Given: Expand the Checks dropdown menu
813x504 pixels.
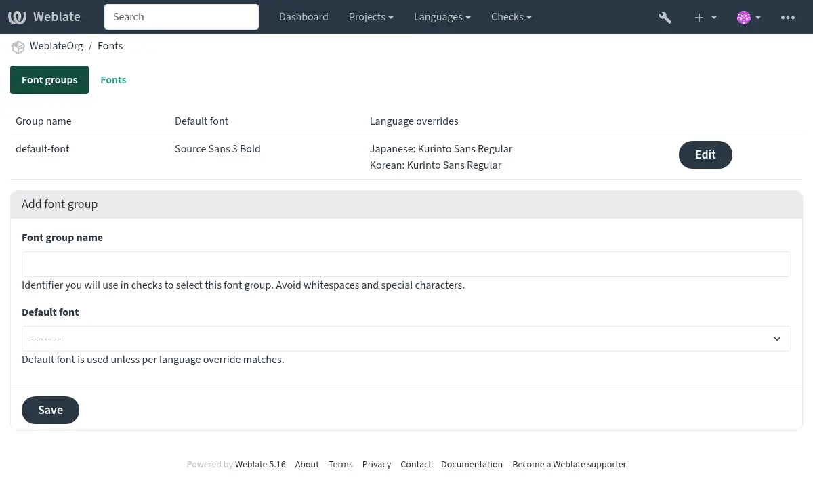Looking at the screenshot, I should (511, 17).
